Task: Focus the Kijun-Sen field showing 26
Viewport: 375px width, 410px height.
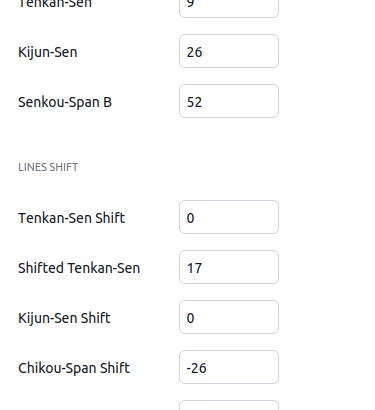Action: click(229, 51)
